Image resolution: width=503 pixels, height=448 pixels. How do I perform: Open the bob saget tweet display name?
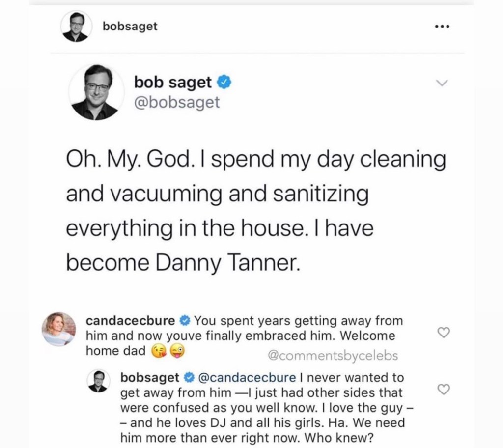[172, 83]
